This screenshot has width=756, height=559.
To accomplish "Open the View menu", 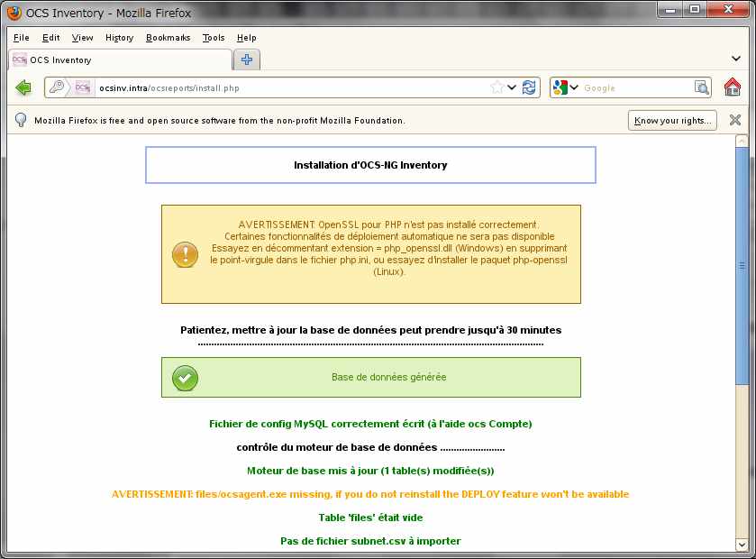I will click(82, 38).
